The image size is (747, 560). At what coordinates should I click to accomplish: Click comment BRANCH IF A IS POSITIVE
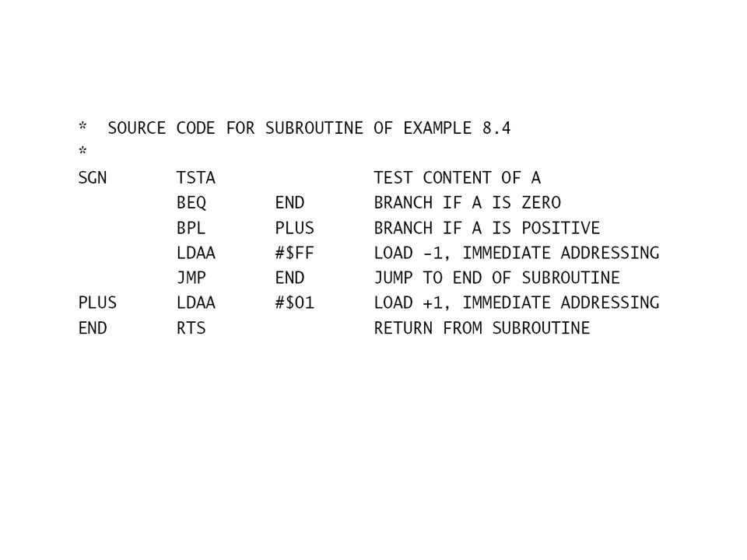tap(487, 228)
